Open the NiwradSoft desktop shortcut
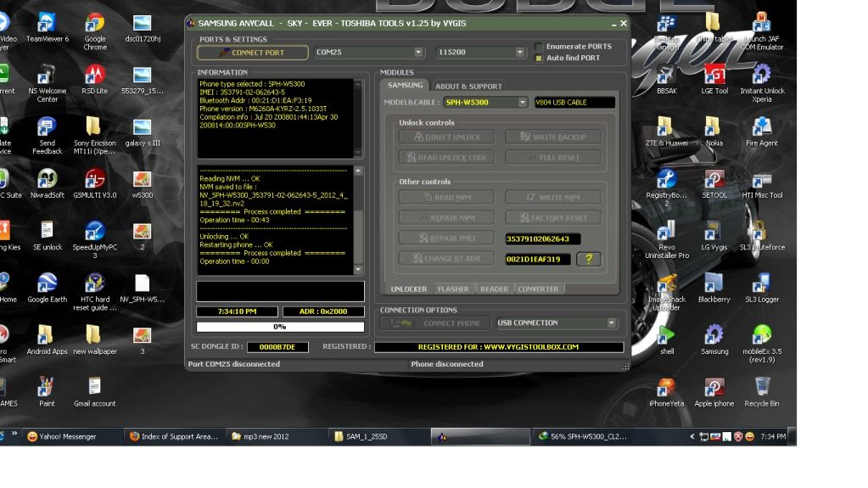This screenshot has height=488, width=868. [47, 185]
